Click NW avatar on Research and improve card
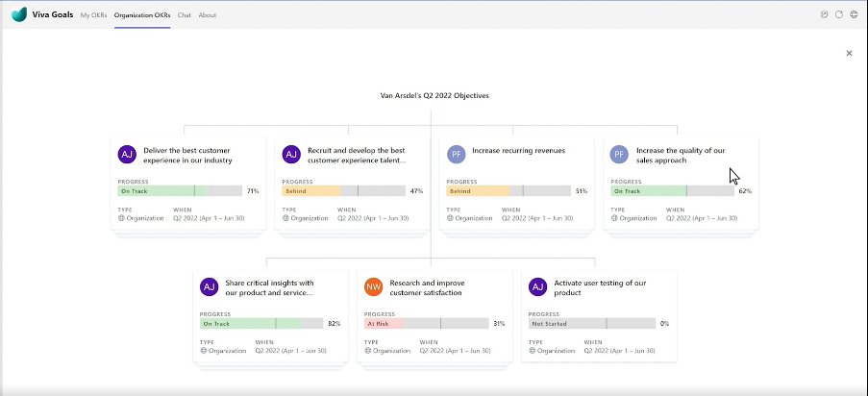The image size is (868, 396). (374, 286)
